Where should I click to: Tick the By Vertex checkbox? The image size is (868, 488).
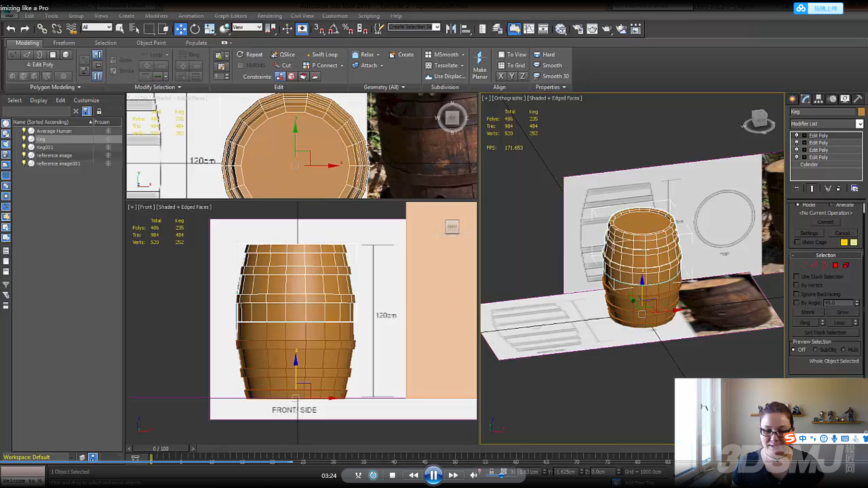coord(796,285)
